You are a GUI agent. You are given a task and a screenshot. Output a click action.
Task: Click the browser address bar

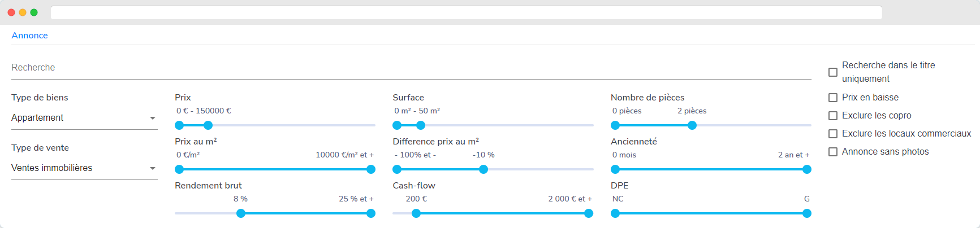466,12
